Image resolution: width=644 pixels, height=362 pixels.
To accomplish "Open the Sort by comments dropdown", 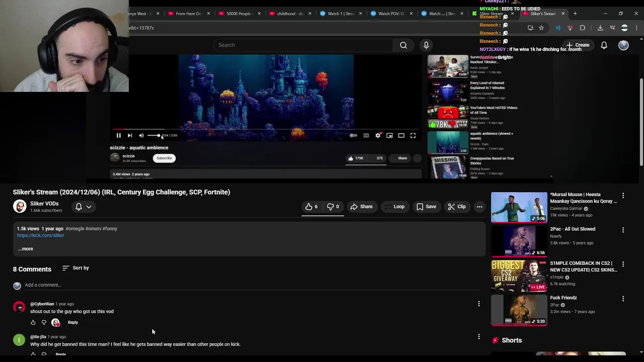I will click(75, 268).
